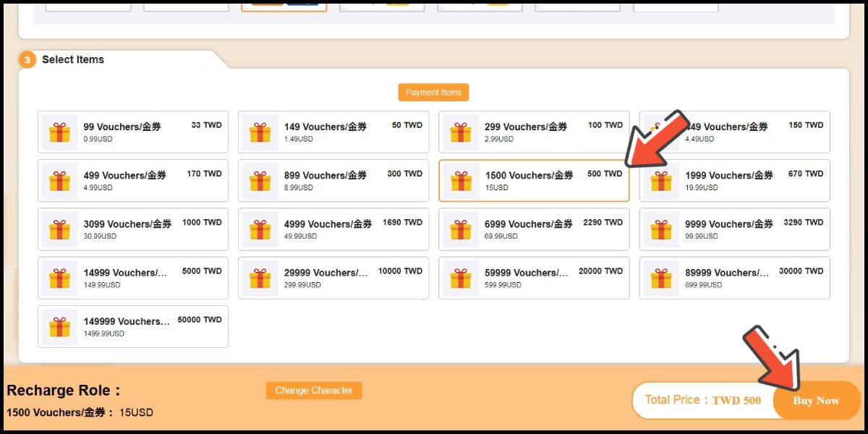Click the gift icon for 149999 Vouchers
The image size is (868, 434).
tap(59, 326)
